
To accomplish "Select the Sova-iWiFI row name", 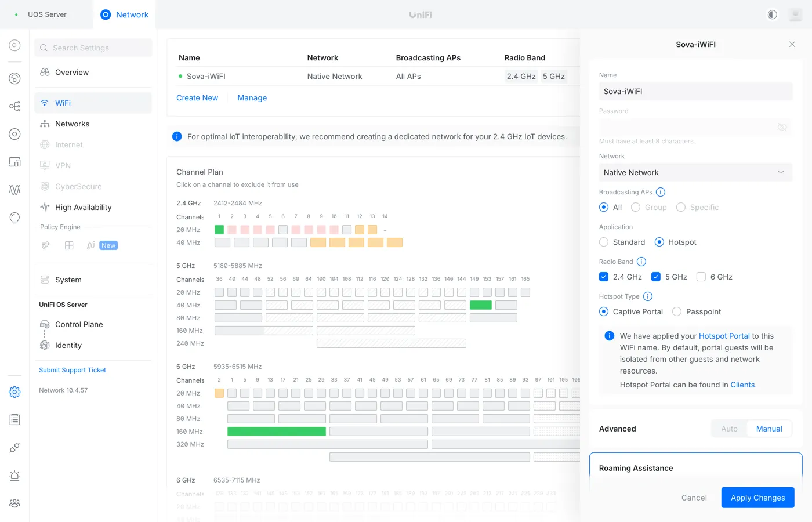I will click(x=206, y=76).
